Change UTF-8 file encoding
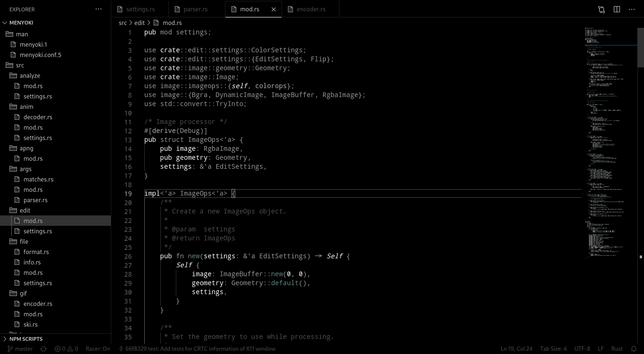This screenshot has width=644, height=354. [582, 349]
